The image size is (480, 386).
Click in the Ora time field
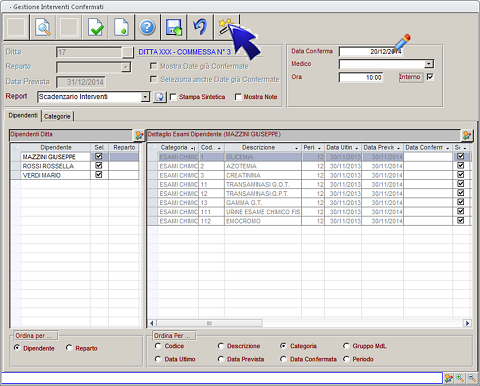361,77
